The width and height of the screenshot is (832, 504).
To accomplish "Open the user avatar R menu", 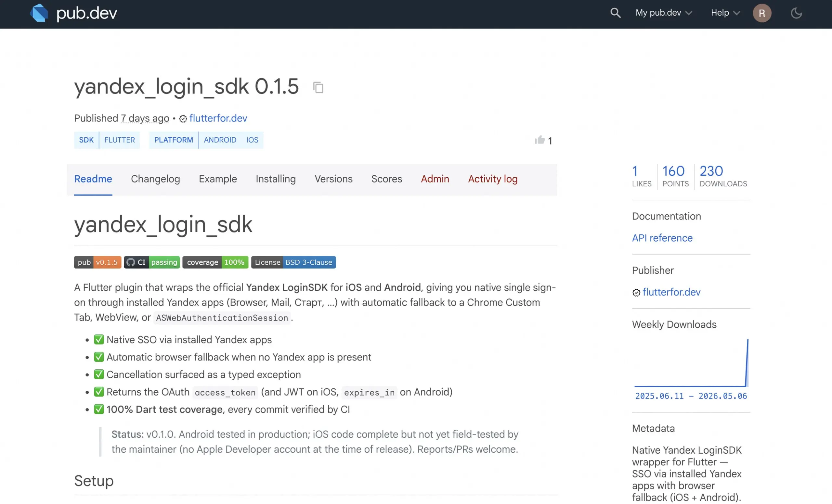I will coord(762,13).
